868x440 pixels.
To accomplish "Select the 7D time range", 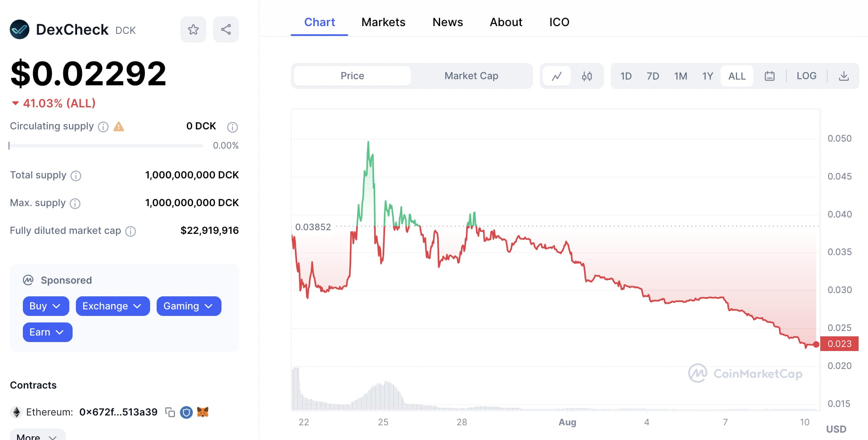I will pyautogui.click(x=653, y=76).
